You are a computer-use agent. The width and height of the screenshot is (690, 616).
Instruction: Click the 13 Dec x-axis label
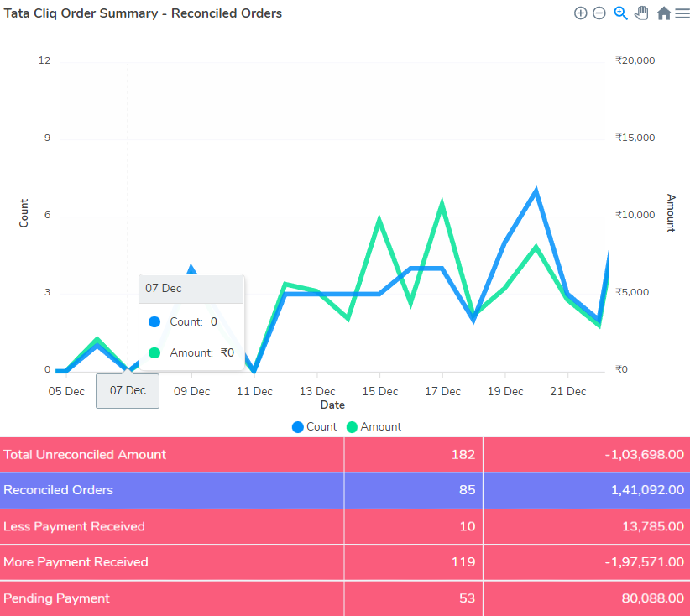[x=317, y=391]
